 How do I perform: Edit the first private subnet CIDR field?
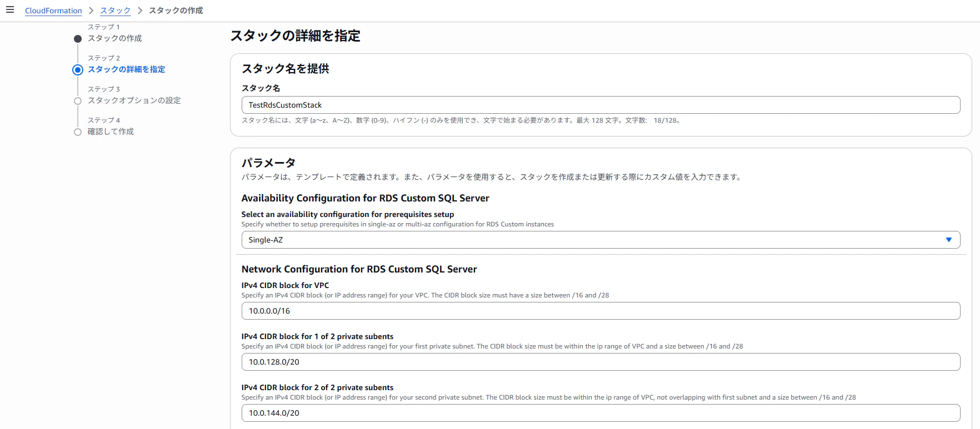point(601,362)
